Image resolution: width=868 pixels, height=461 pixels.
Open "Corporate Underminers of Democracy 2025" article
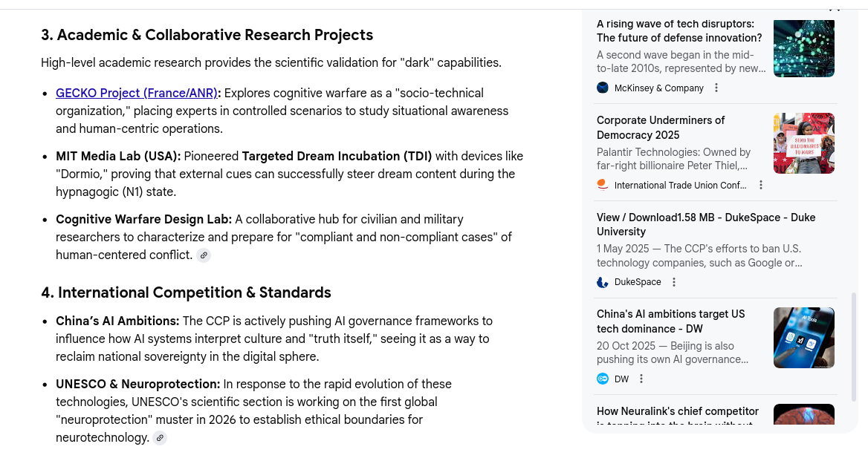click(x=661, y=127)
